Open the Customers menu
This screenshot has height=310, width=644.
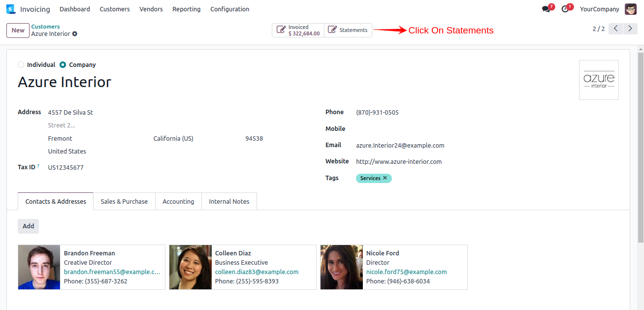point(115,9)
